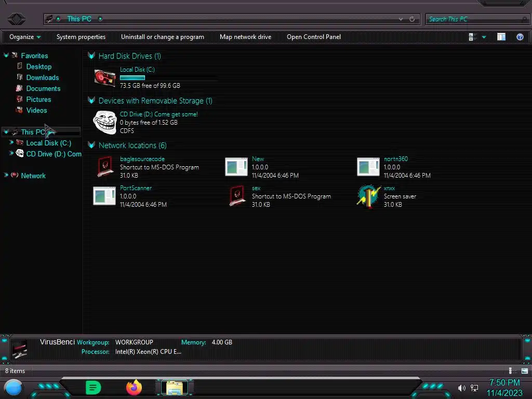532x399 pixels.
Task: Open File Explorer taskbar button
Action: [x=175, y=388]
